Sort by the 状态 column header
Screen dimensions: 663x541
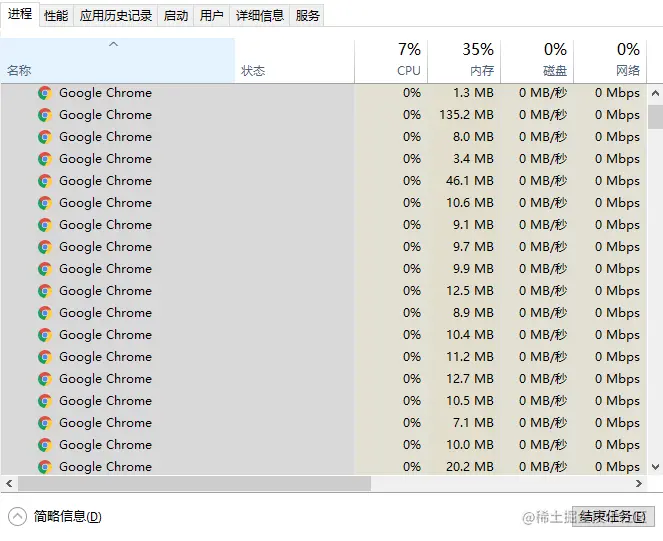295,60
